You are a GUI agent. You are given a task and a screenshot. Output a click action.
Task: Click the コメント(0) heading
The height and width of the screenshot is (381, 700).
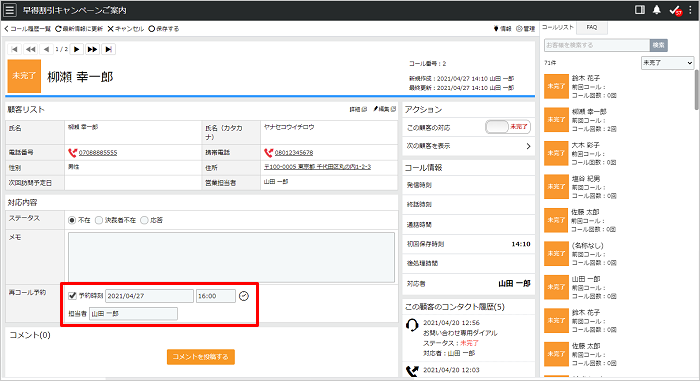tap(30, 335)
